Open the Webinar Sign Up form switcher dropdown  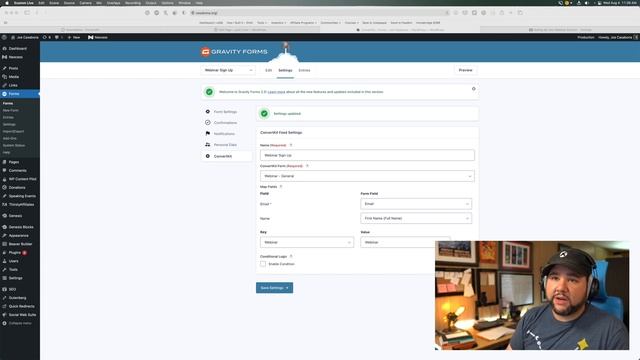tap(228, 70)
